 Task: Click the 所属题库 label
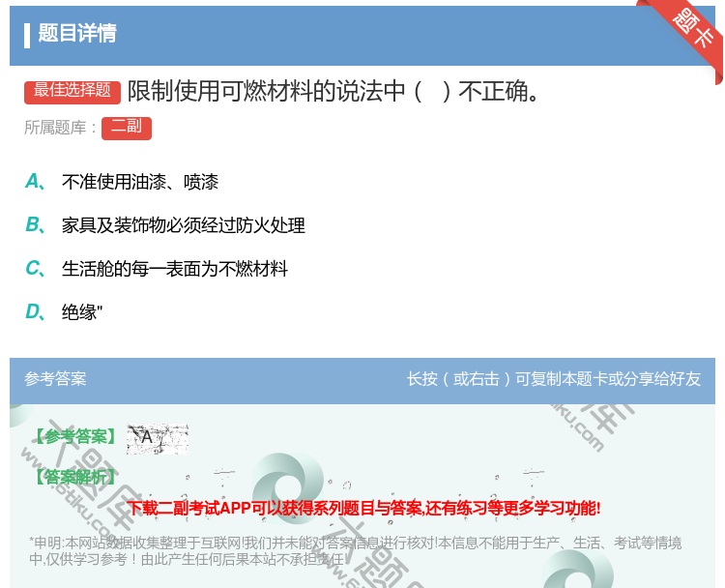coord(60,128)
